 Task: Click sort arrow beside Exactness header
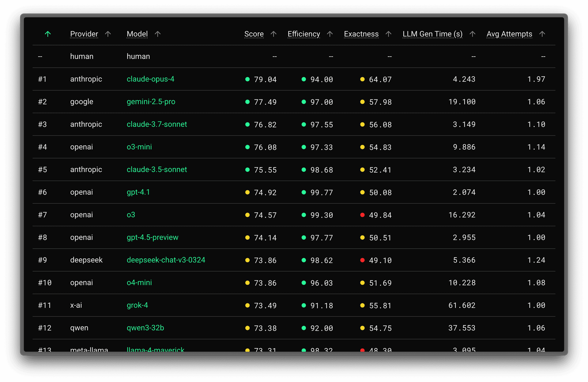coord(388,34)
